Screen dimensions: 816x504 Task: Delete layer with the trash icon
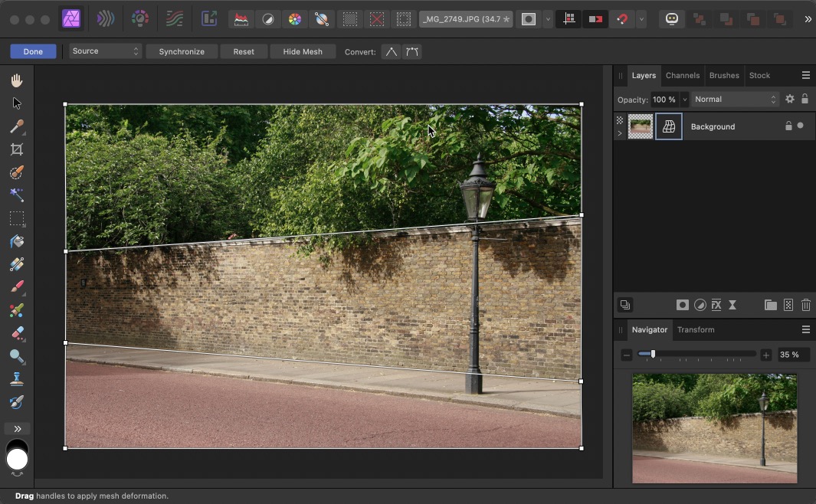click(x=806, y=305)
